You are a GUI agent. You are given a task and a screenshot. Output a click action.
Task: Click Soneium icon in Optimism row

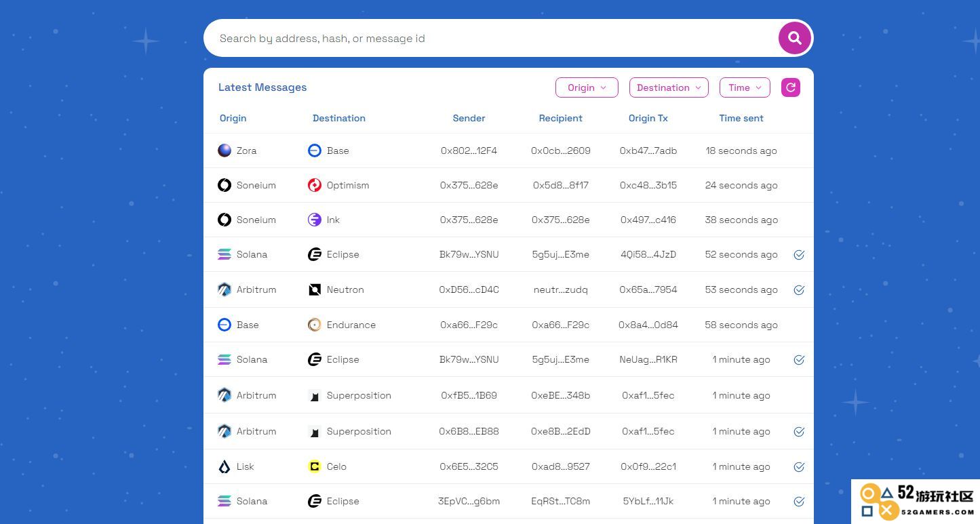click(224, 185)
